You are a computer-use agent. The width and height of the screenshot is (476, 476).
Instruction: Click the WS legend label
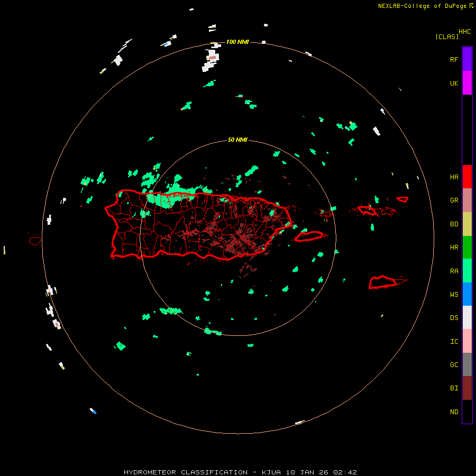454,294
